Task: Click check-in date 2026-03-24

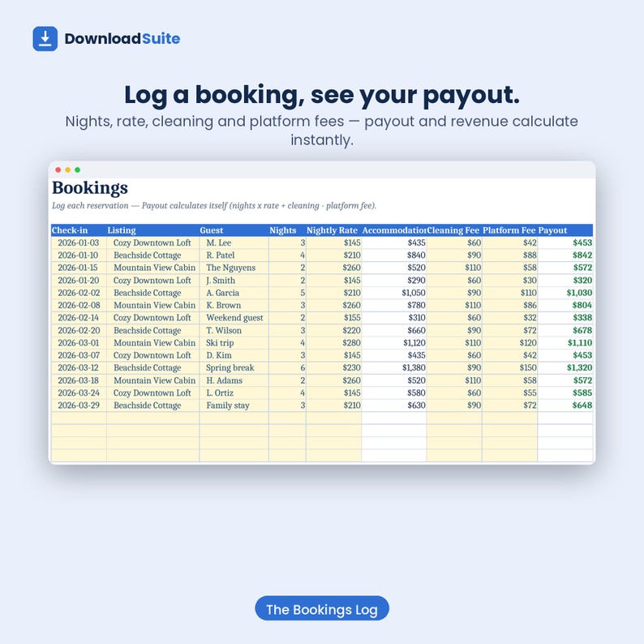Action: tap(79, 393)
